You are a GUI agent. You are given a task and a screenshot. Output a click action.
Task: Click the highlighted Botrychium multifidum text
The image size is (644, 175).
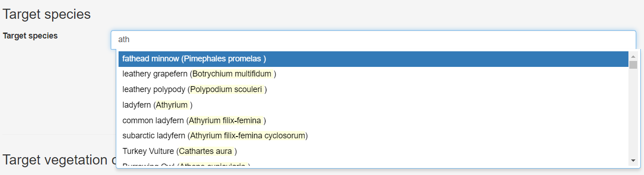point(232,74)
